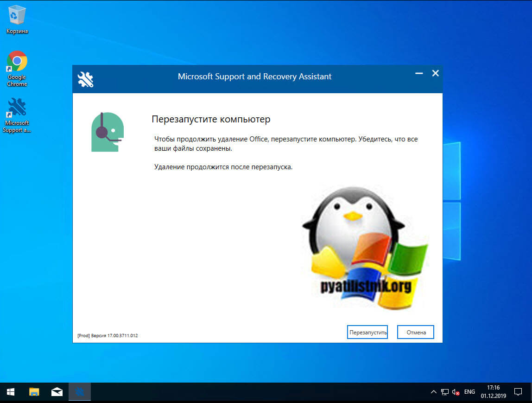Click the muted volume tray icon
This screenshot has width=532, height=403.
(x=456, y=392)
